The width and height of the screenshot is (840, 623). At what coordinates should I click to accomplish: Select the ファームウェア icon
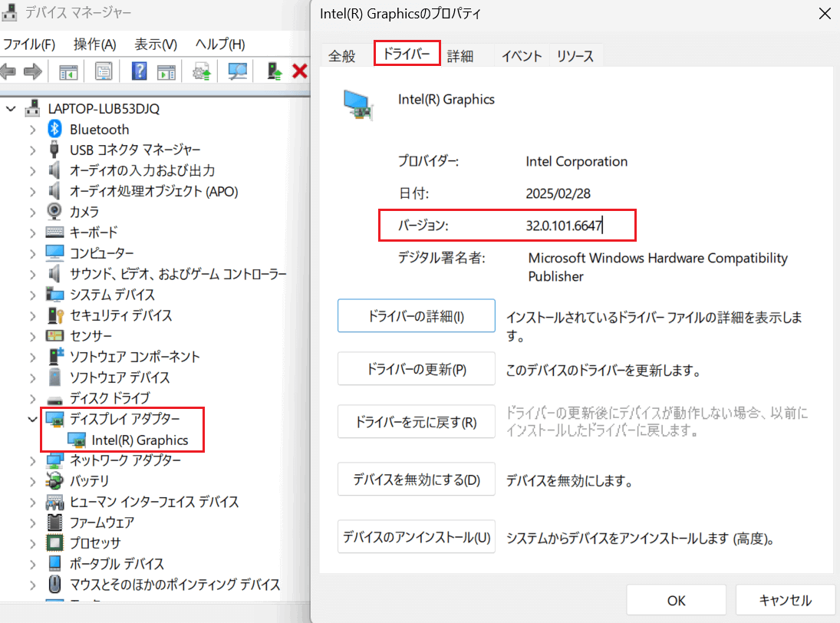(x=54, y=522)
